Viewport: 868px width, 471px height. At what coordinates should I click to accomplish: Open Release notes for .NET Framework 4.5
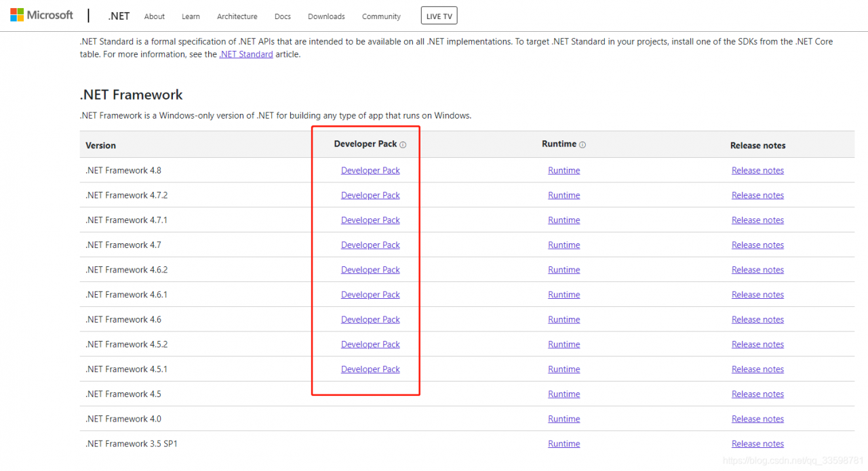757,394
